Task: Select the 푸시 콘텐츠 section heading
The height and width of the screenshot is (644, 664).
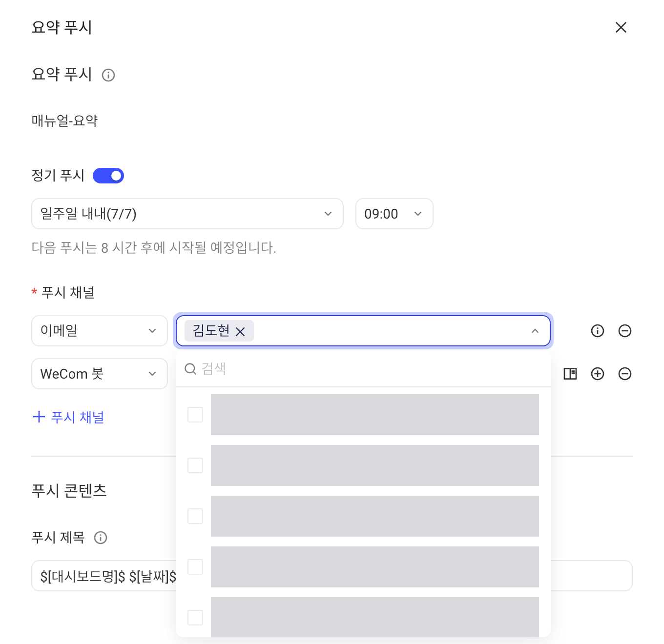Action: point(69,490)
